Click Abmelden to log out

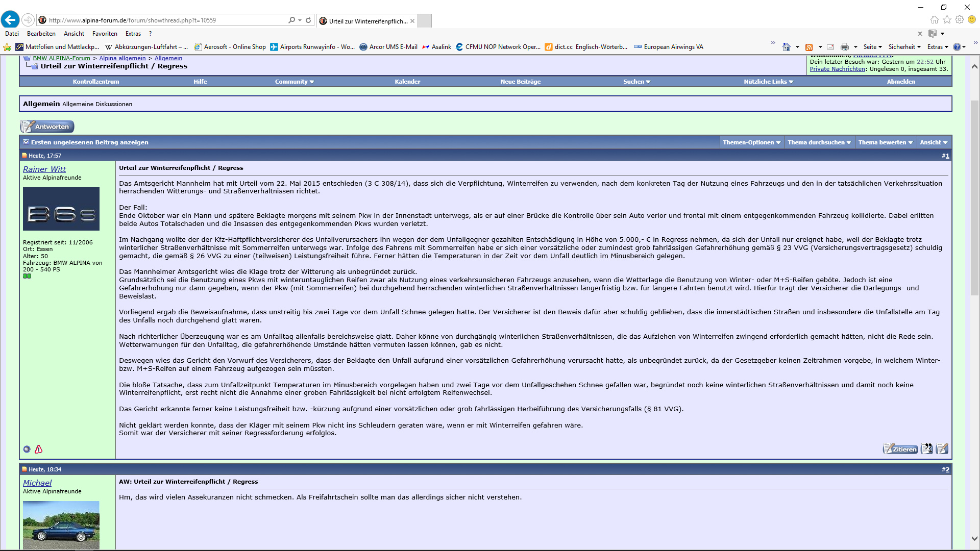[x=901, y=82]
